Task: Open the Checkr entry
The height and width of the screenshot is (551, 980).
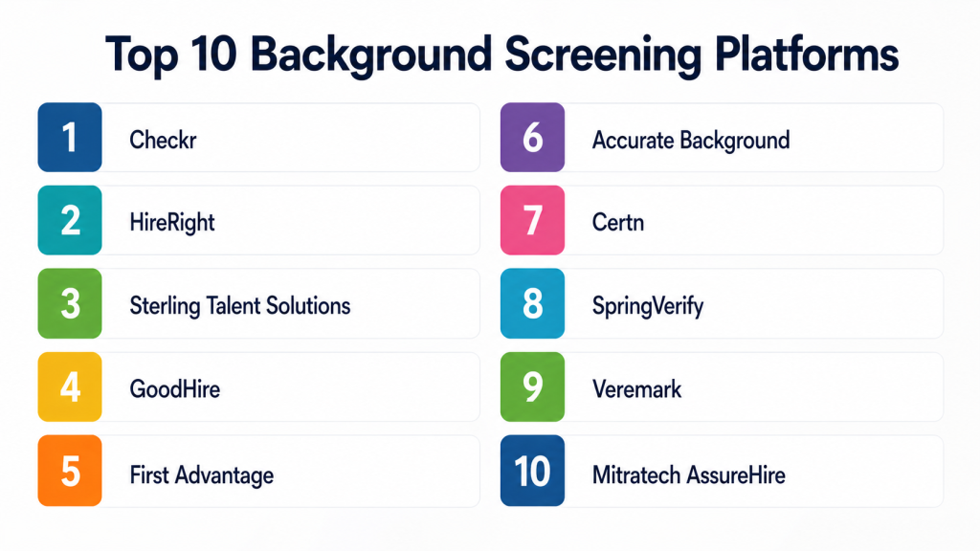Action: pos(163,141)
